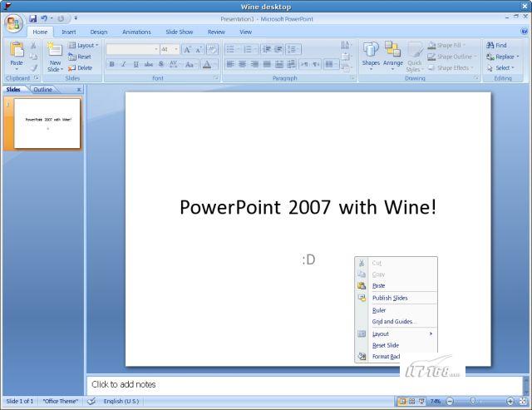Align text right

(254, 64)
